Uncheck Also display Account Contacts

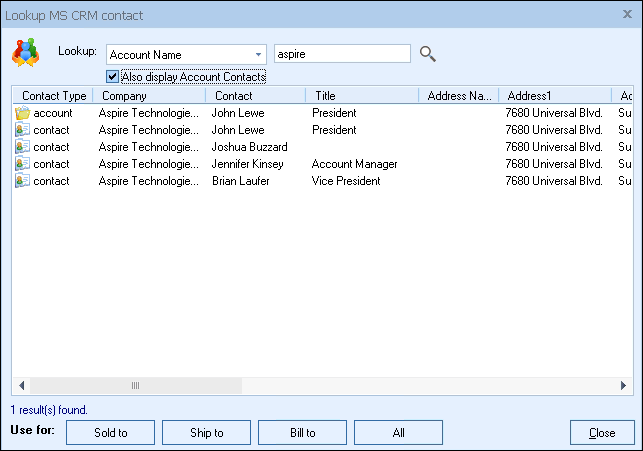click(x=112, y=77)
